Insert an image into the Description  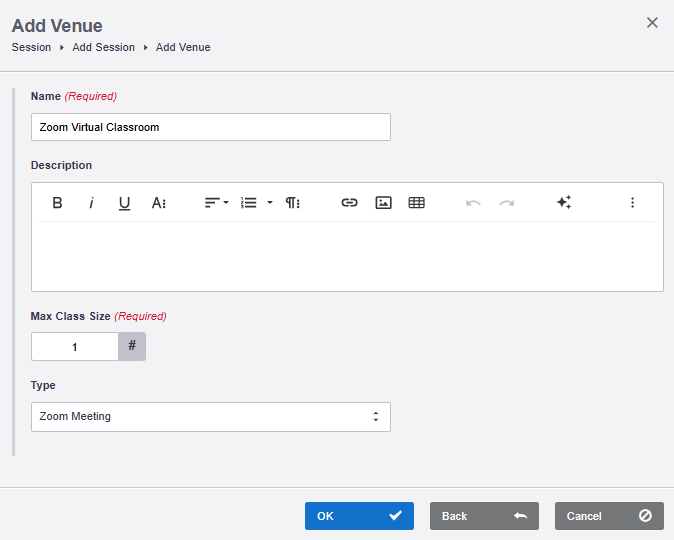(383, 202)
